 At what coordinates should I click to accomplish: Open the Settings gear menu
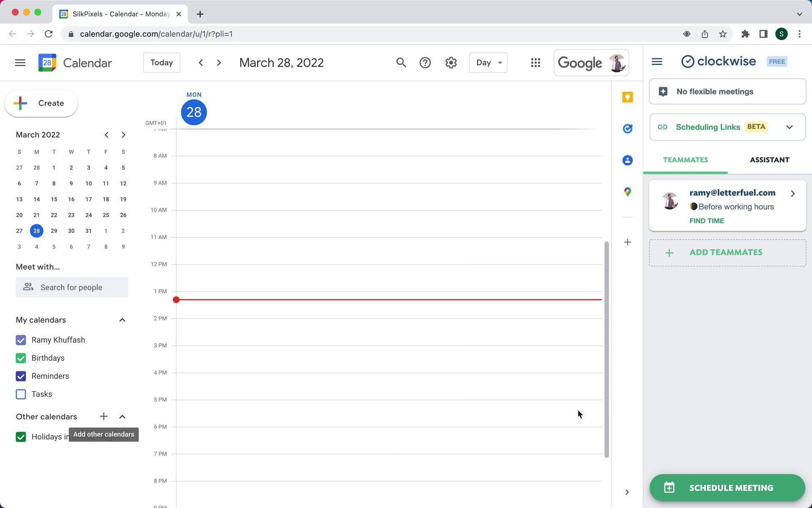451,63
